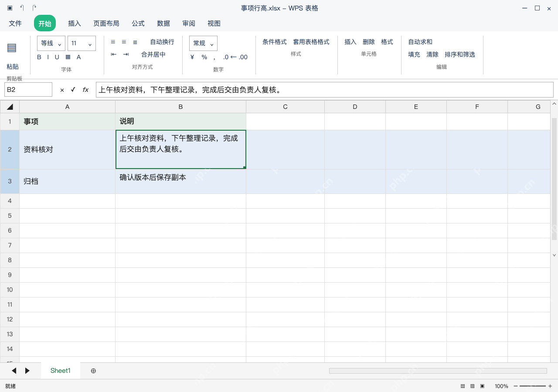Confirm the formula bar entry
Screen dimensions: 558x392
[73, 90]
